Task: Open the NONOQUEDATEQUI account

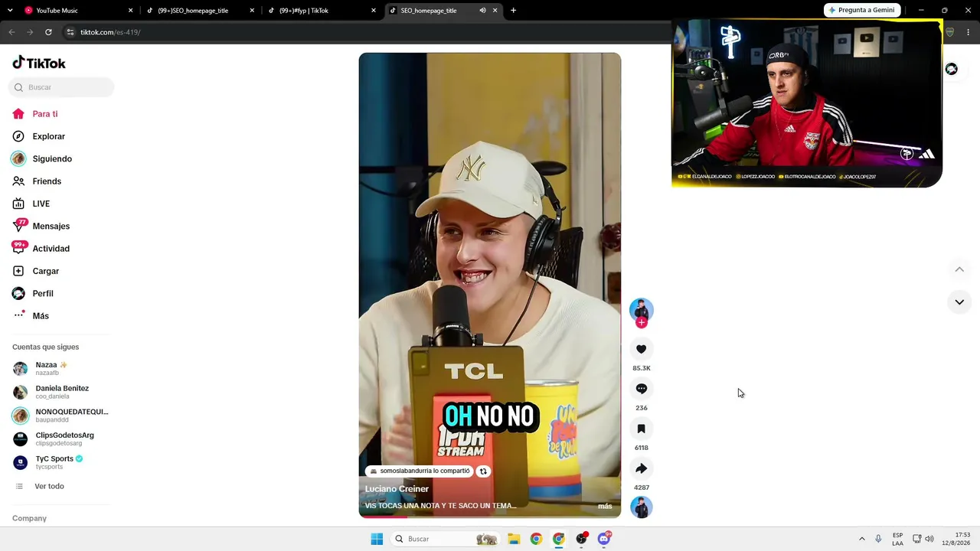Action: pos(60,416)
